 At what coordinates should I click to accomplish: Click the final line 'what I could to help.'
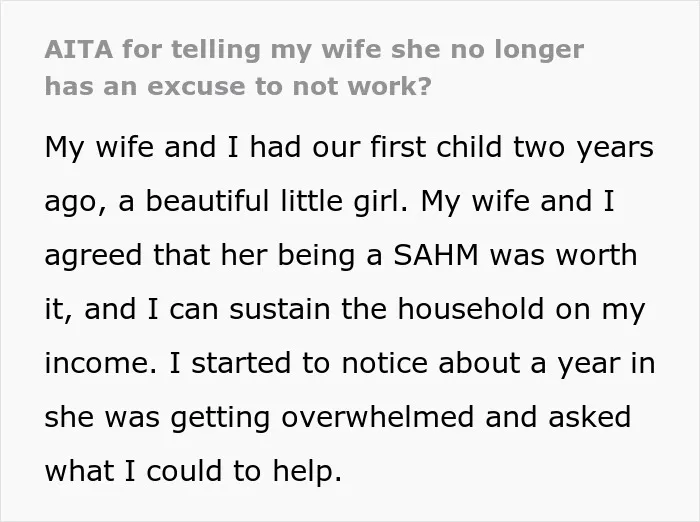193,471
